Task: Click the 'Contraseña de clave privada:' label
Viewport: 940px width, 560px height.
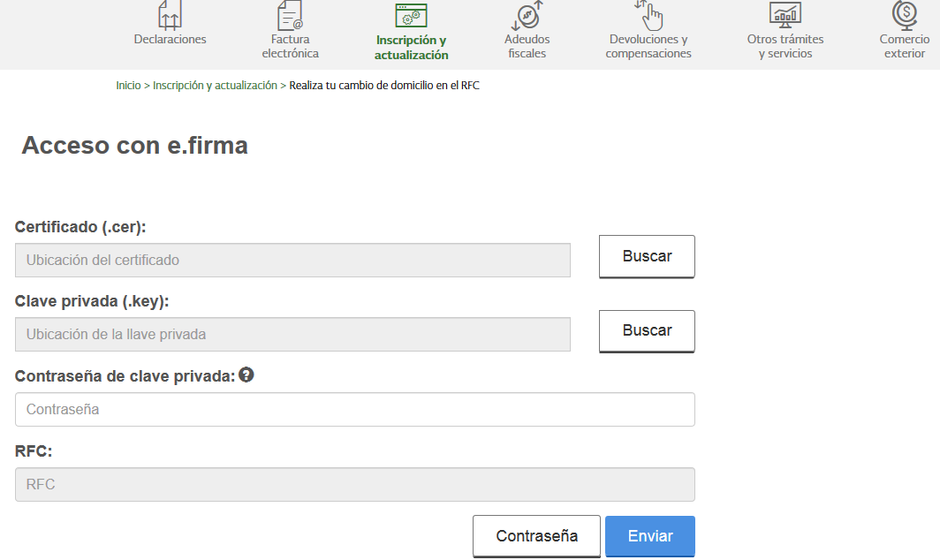Action: tap(125, 376)
